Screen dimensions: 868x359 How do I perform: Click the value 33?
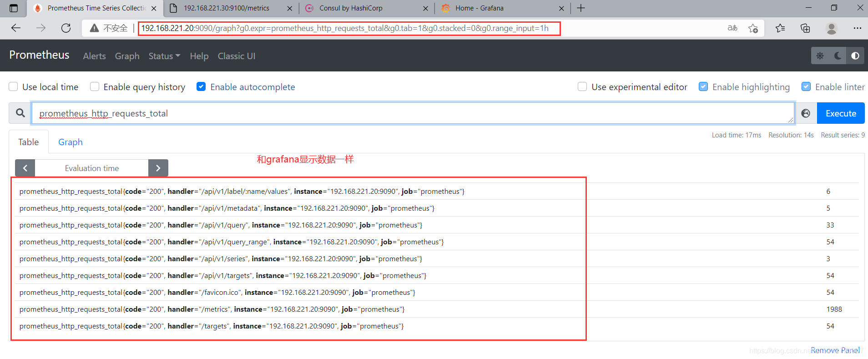pos(830,225)
